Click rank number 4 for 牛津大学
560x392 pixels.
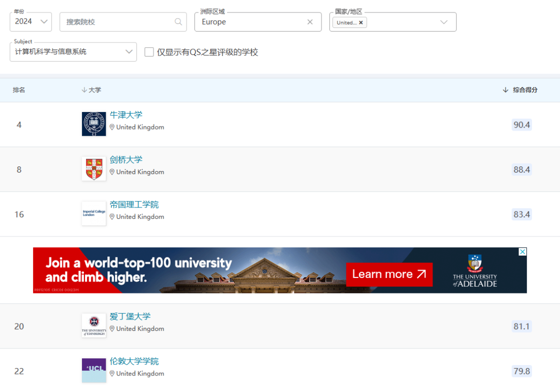click(19, 125)
